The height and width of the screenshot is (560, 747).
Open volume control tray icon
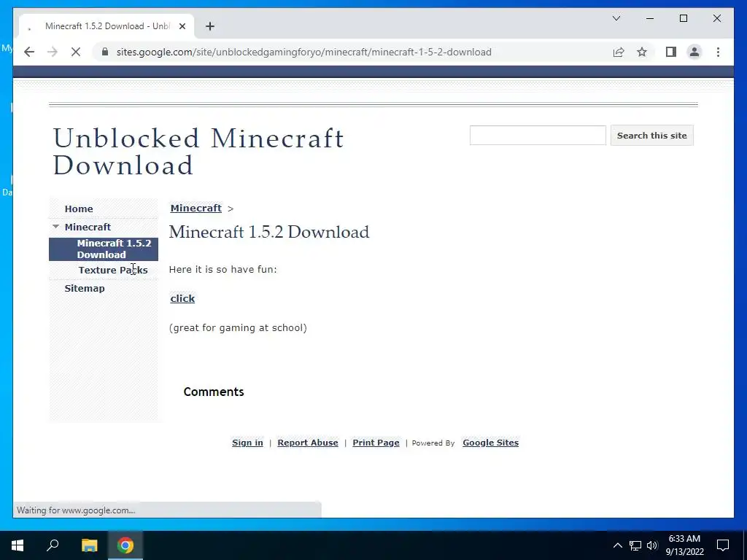tap(652, 545)
